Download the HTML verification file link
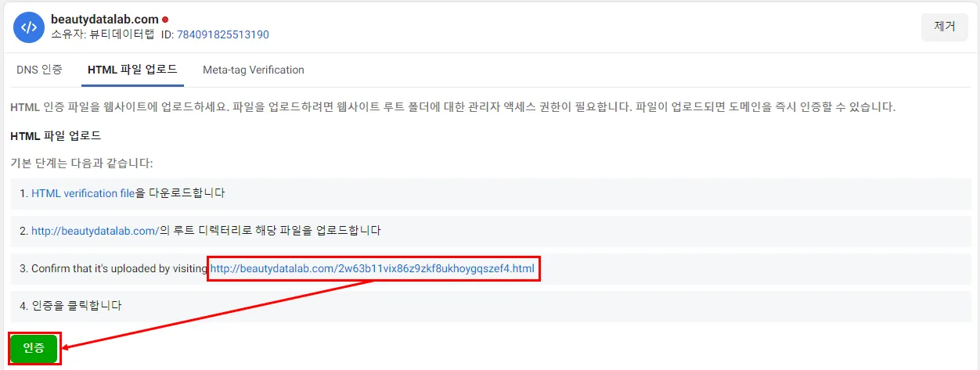This screenshot has height=370, width=980. click(x=83, y=193)
